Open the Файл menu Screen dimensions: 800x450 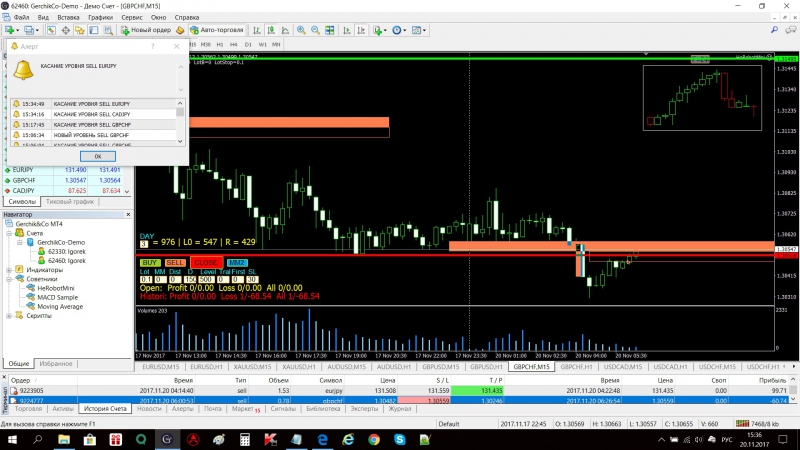[21, 17]
